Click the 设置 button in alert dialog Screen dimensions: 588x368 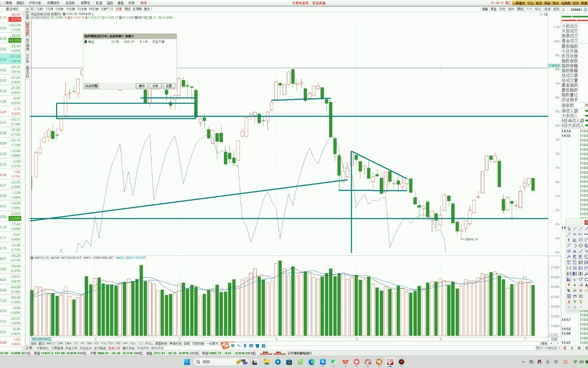point(169,86)
